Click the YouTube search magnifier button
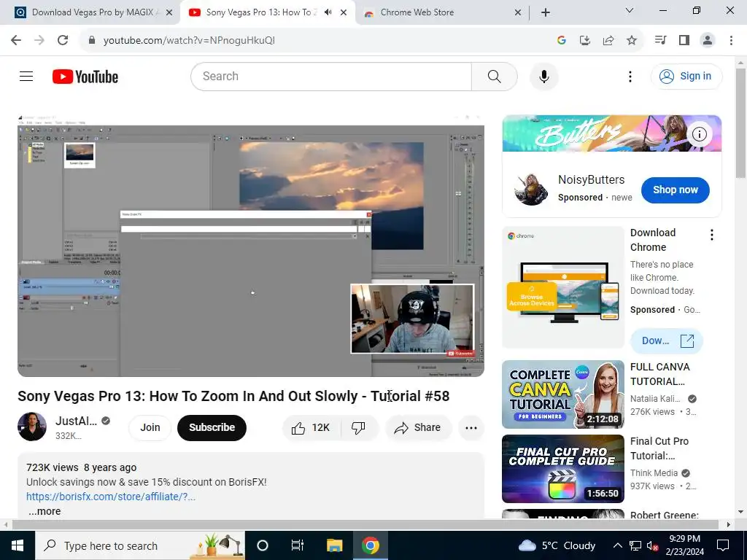 click(494, 76)
